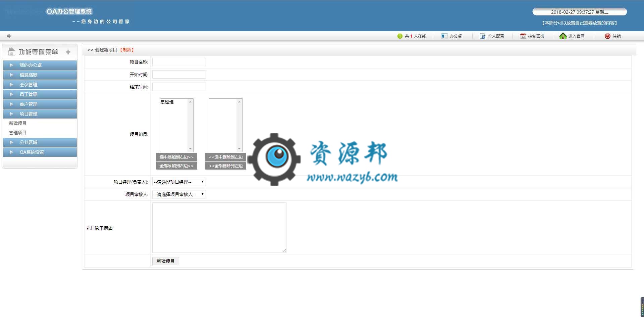
Task: Click the <<全部删除到左边 button
Action: coord(226,166)
